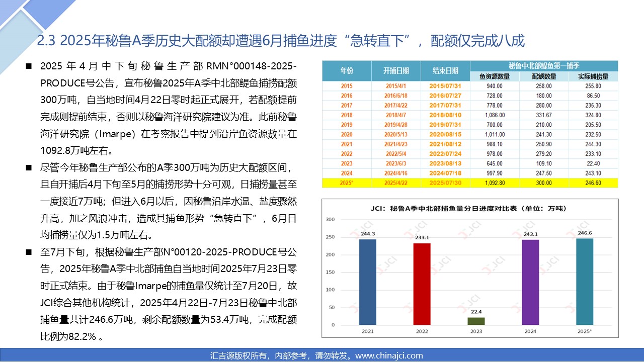The height and width of the screenshot is (362, 644).
Task: Click the yellow highlighted 2025* table row
Action: click(470, 184)
